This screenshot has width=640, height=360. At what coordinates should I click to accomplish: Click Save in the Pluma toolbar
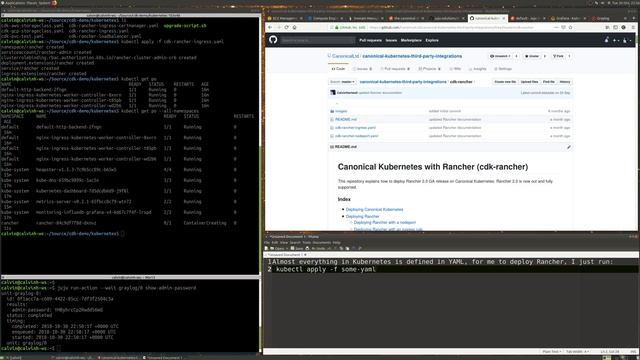click(297, 248)
